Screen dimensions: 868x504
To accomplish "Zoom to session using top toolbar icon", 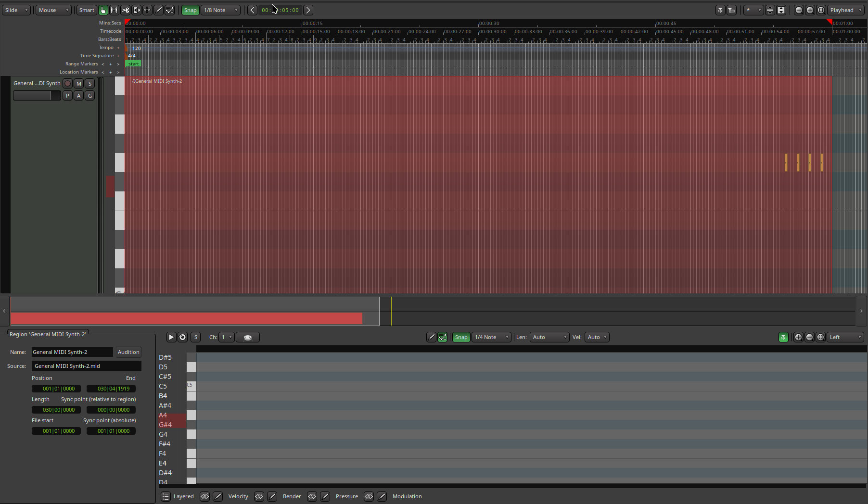I will pos(821,10).
